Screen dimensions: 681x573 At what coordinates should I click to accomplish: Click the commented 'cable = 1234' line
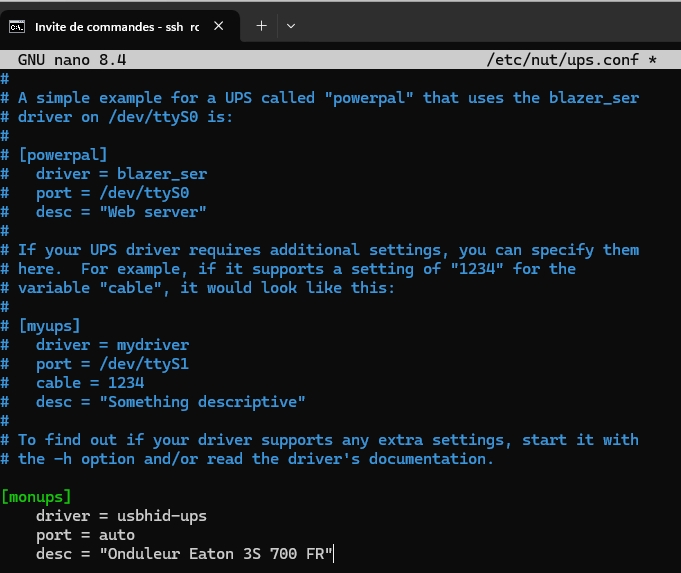(90, 383)
